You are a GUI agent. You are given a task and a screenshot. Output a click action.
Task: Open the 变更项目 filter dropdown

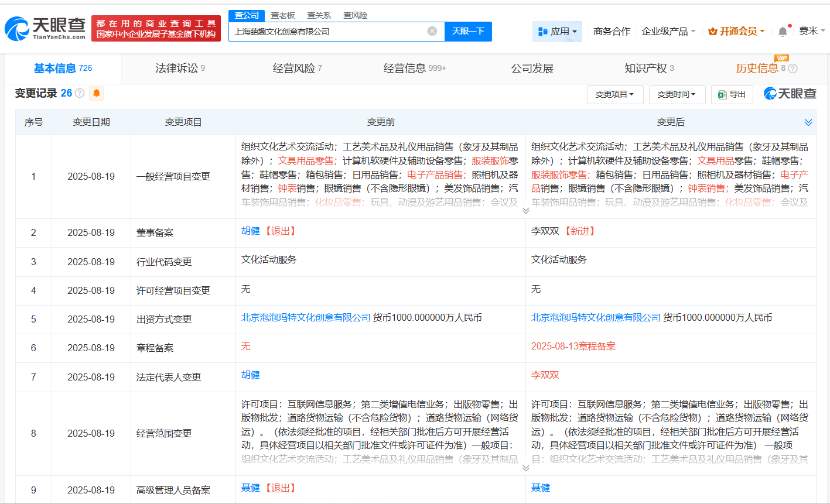click(x=614, y=94)
